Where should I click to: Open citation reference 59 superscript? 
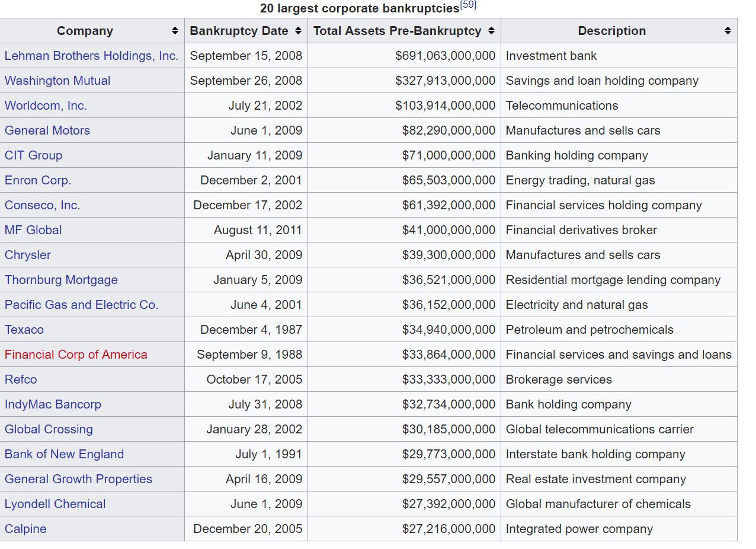coord(468,5)
